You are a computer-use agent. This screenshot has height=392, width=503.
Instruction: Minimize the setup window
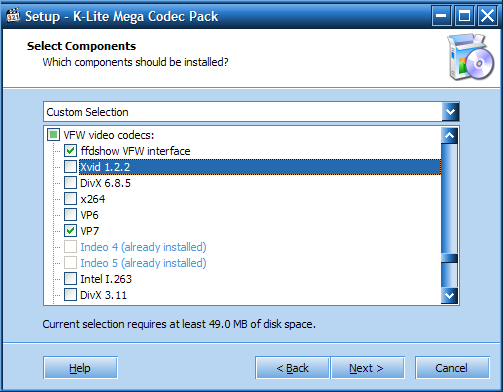point(442,15)
